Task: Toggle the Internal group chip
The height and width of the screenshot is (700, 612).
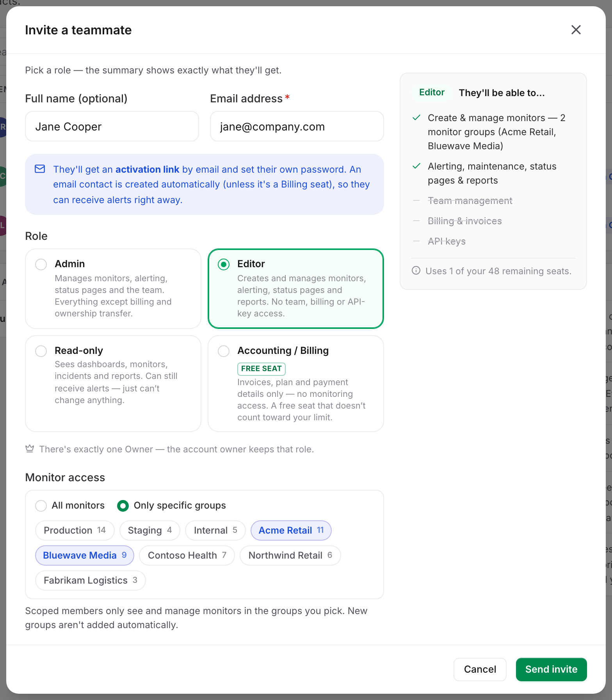Action: coord(215,530)
